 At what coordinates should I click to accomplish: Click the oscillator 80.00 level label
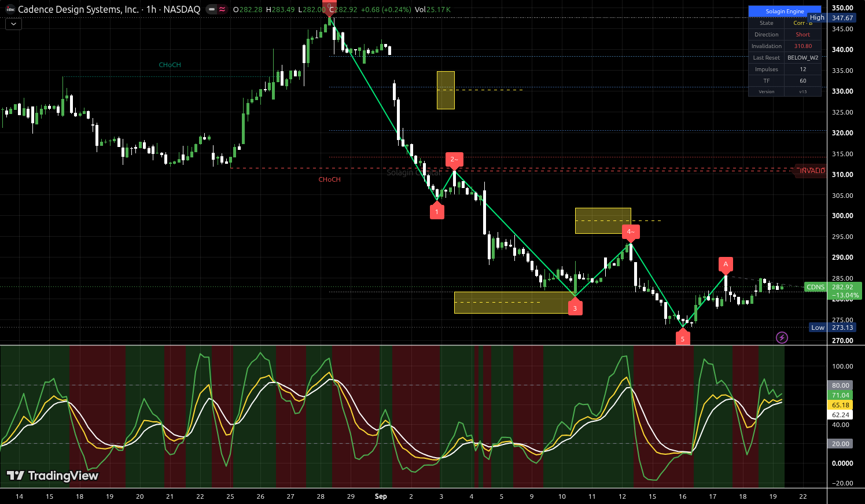tap(841, 385)
